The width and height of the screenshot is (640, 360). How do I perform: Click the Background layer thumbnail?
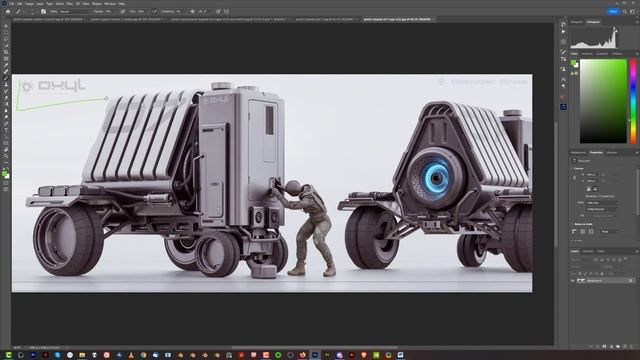point(581,281)
